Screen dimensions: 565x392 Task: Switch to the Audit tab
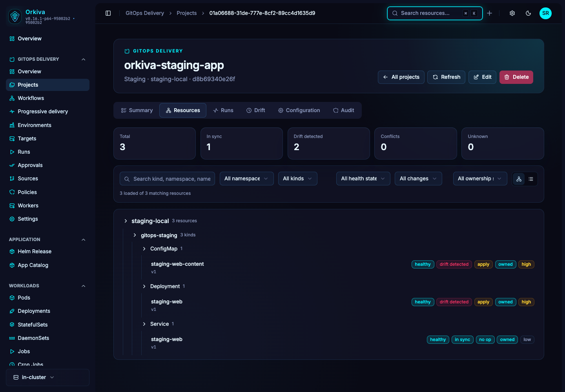[x=344, y=111]
